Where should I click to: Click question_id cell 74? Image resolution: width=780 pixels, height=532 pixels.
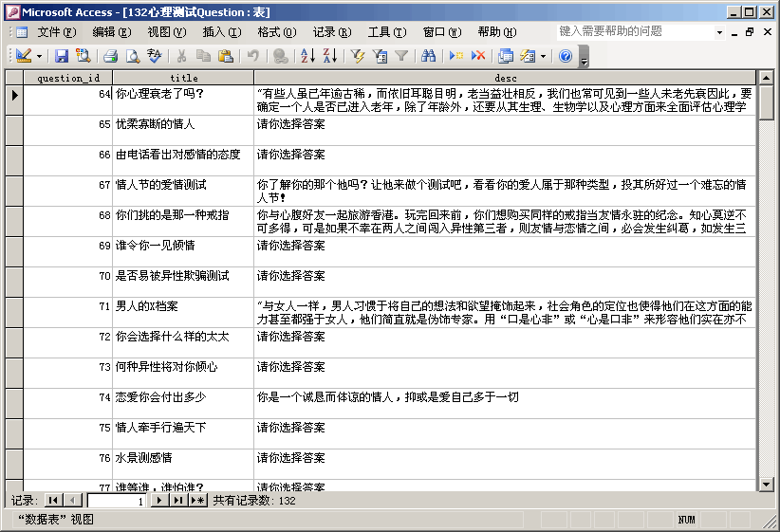67,403
